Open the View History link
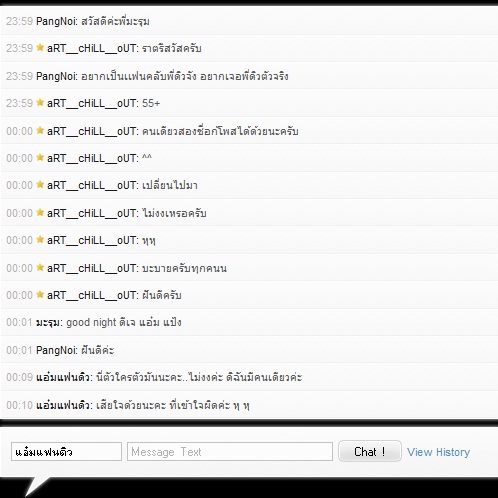Image resolution: width=498 pixels, height=498 pixels. 438,452
